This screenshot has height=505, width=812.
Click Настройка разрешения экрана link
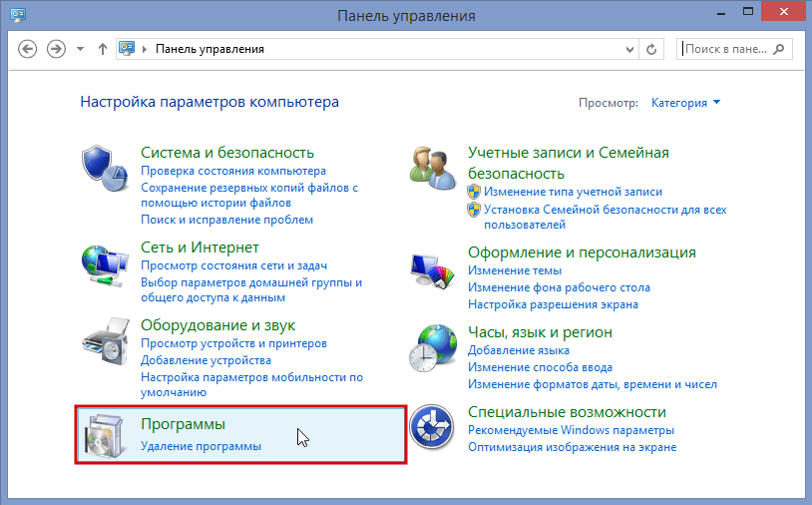[x=553, y=304]
